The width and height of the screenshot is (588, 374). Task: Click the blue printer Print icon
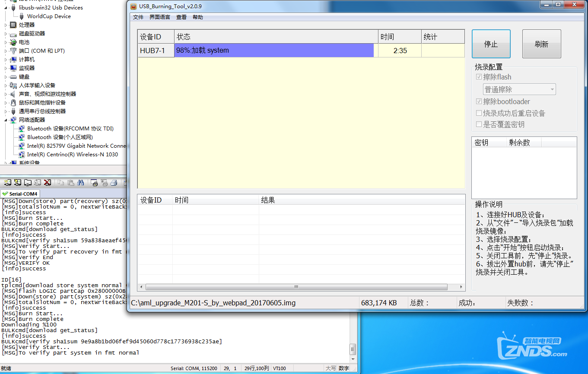(x=114, y=183)
